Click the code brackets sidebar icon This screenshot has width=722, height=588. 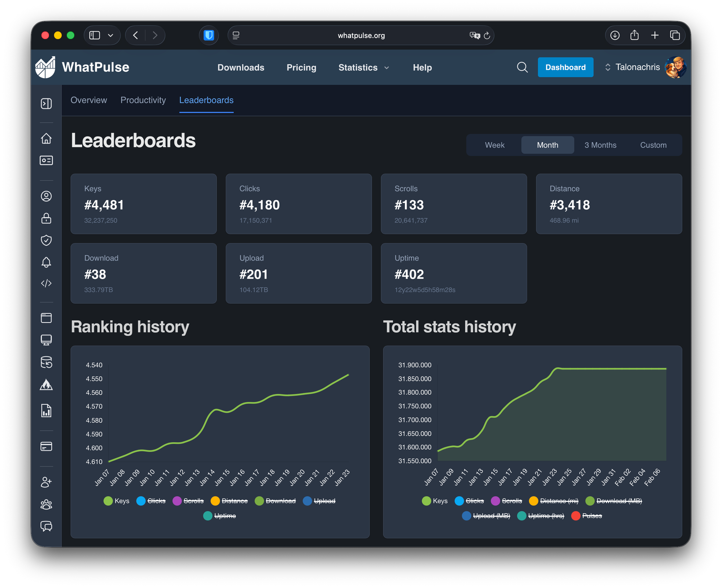coord(46,283)
